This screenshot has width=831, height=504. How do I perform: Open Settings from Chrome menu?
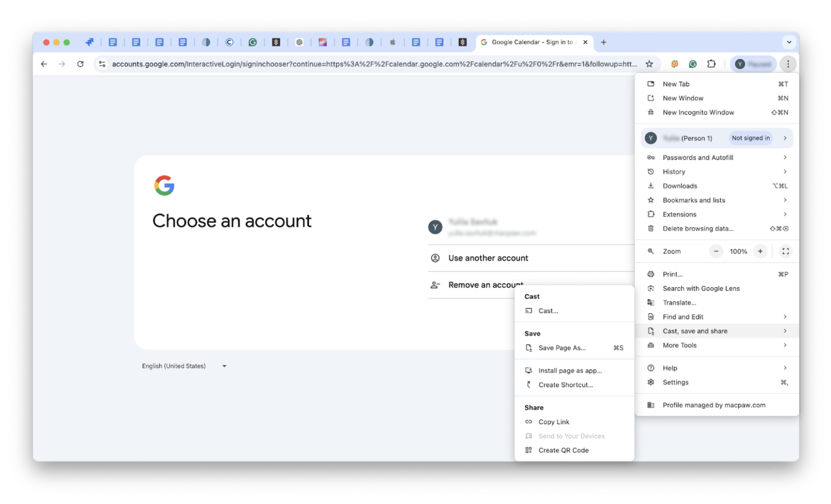point(717,383)
